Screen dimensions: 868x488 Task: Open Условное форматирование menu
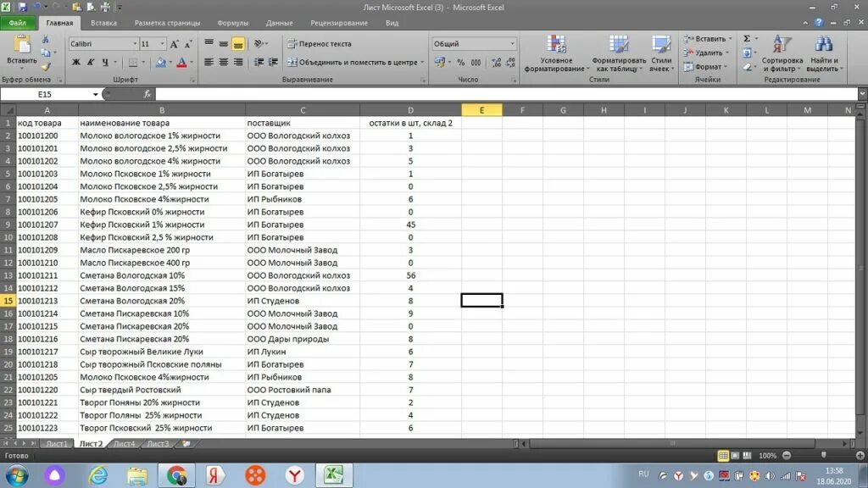point(556,53)
